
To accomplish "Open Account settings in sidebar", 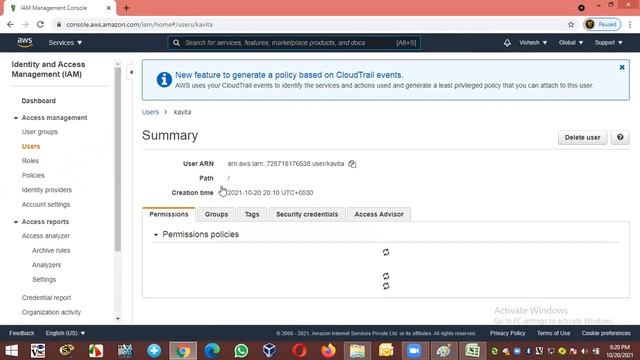I will [x=46, y=204].
